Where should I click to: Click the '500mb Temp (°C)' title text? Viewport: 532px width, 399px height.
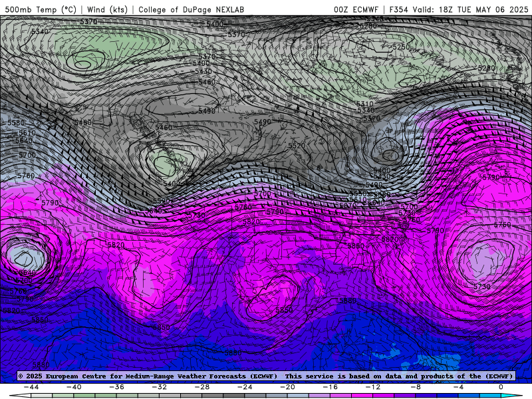tap(41, 9)
